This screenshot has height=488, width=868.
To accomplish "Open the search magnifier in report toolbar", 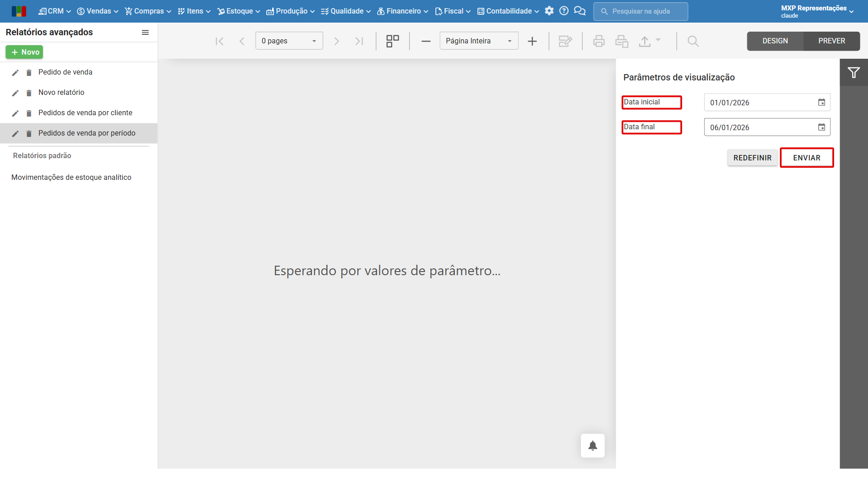I will tap(693, 41).
